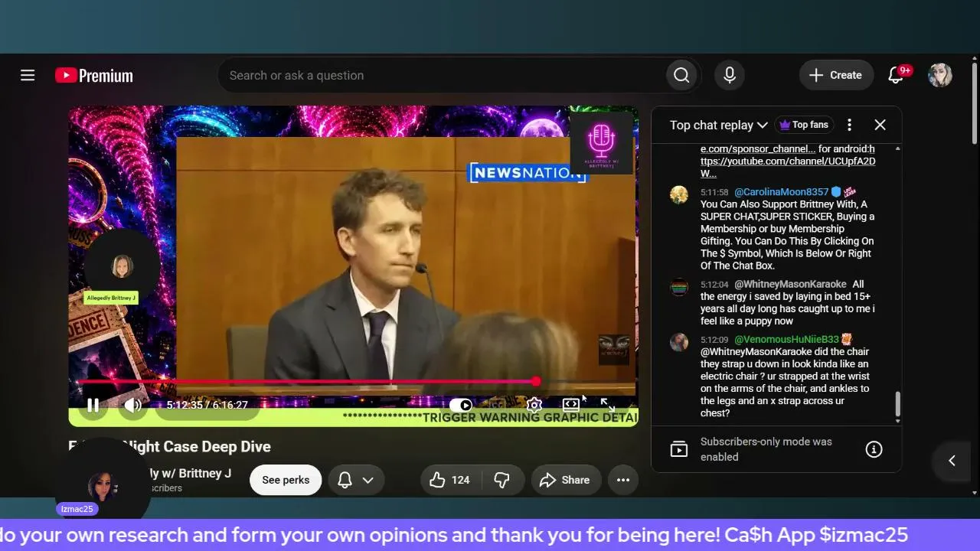This screenshot has height=551, width=980.
Task: Open the Top fans leaderboard
Action: (x=804, y=125)
